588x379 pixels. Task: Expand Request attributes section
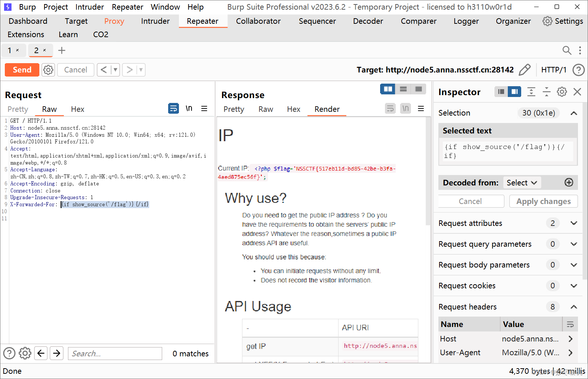pos(574,223)
